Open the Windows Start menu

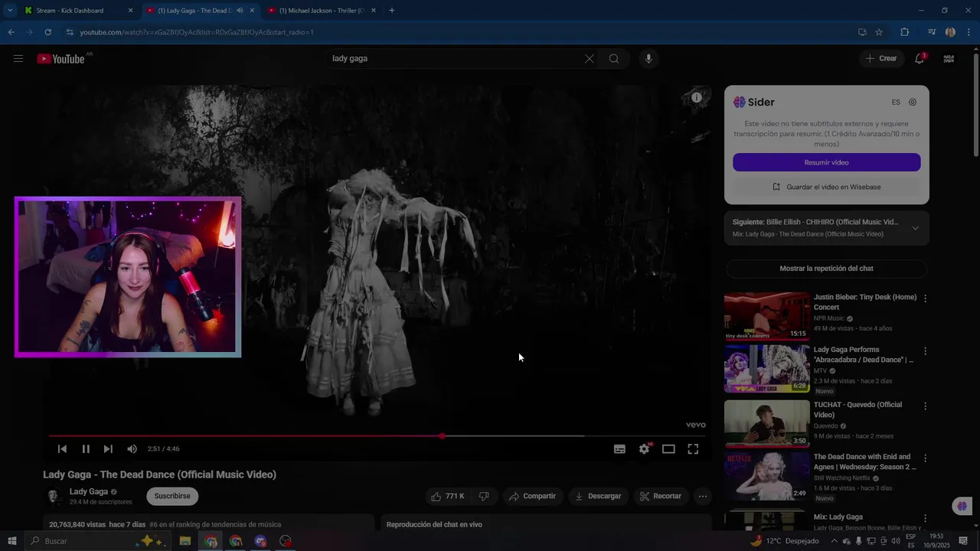click(11, 541)
